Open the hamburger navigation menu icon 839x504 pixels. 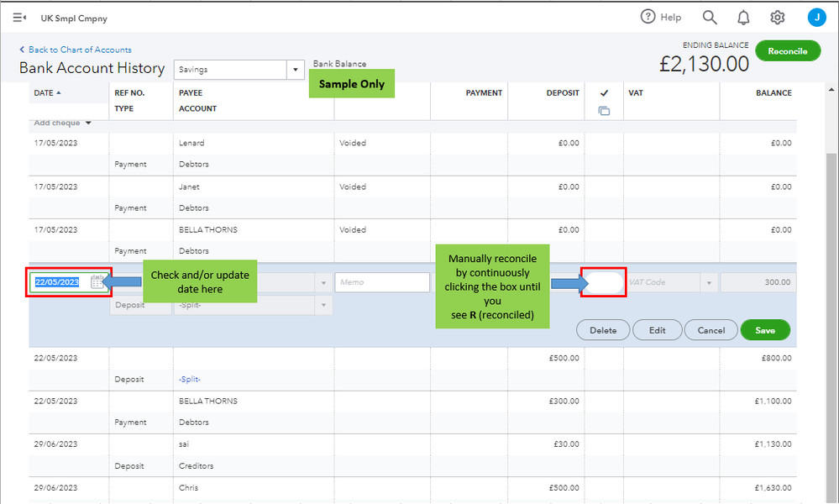[x=19, y=18]
